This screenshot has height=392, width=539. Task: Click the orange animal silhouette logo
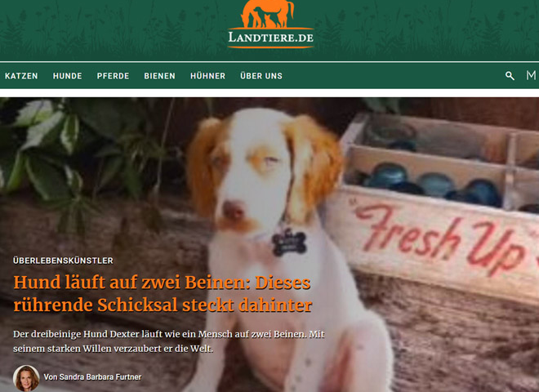(268, 14)
